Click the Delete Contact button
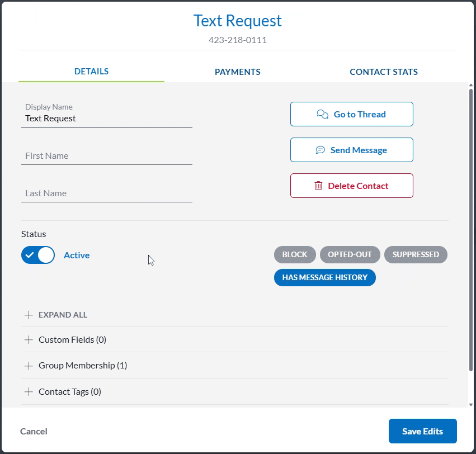Image resolution: width=476 pixels, height=454 pixels. point(351,186)
